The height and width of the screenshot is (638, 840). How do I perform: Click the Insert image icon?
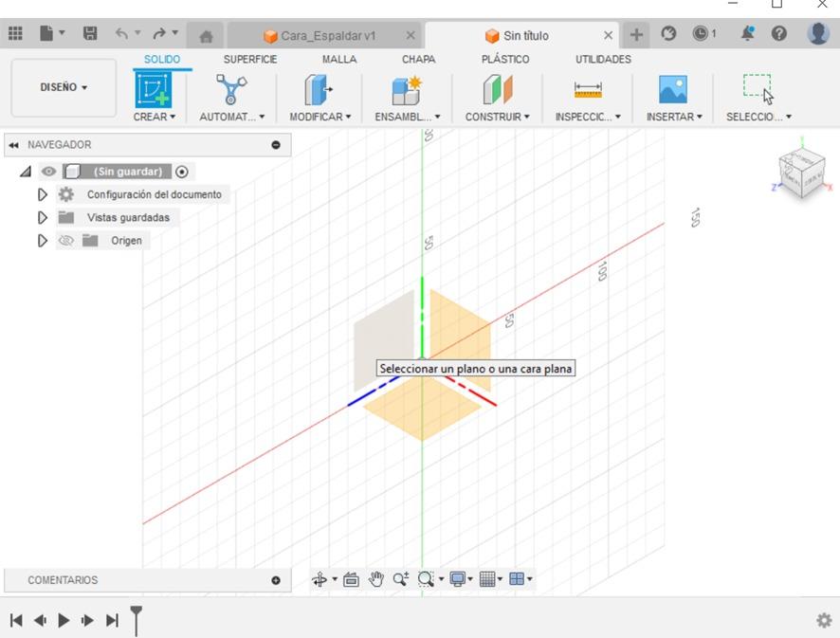[x=673, y=89]
